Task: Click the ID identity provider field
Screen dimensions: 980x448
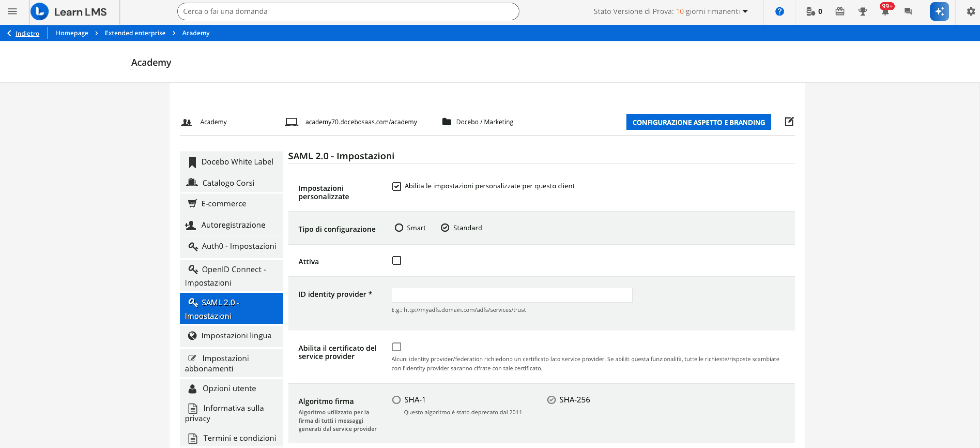Action: (x=512, y=295)
